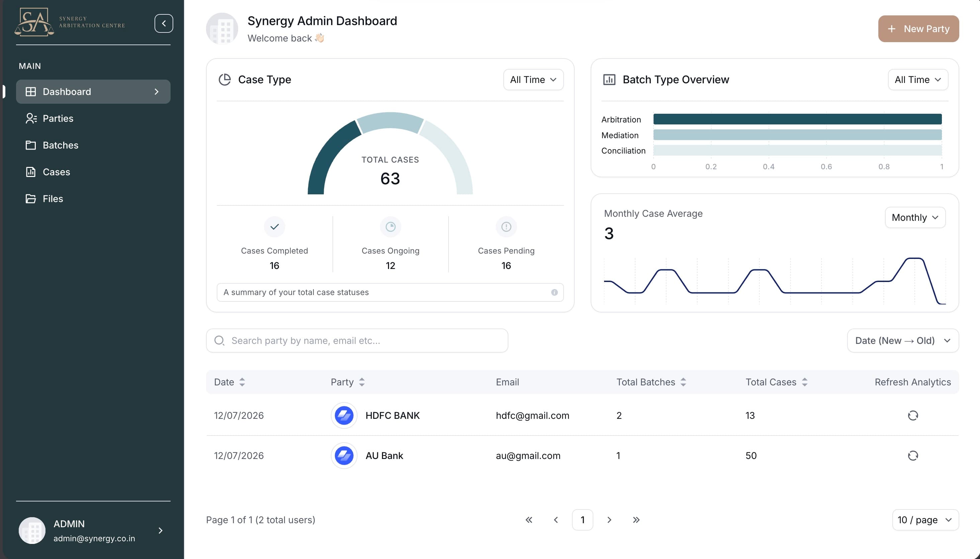Sort the table by Party column
This screenshot has height=559, width=980.
pos(362,382)
